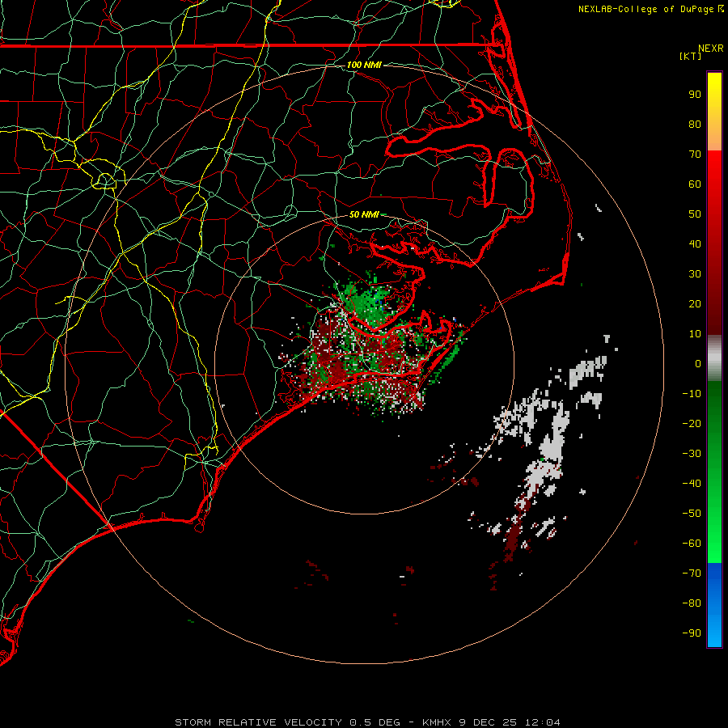Image resolution: width=728 pixels, height=728 pixels.
Task: Select the -30 value on velocity scale
Action: [692, 454]
